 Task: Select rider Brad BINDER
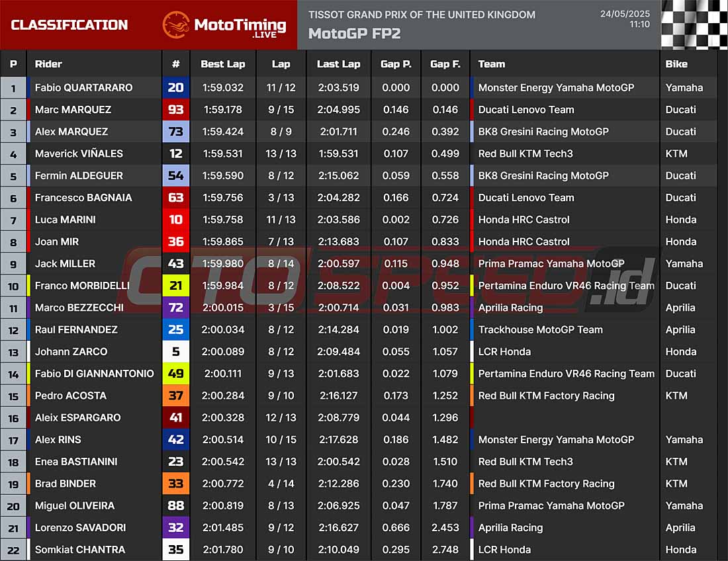click(66, 484)
